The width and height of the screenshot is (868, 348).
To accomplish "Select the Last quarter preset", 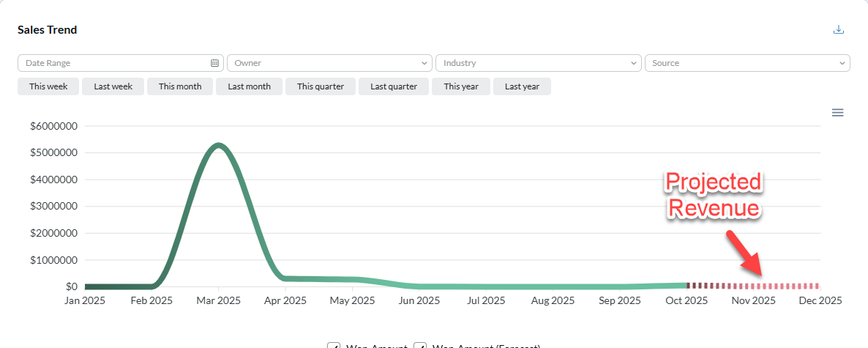I will coord(394,86).
